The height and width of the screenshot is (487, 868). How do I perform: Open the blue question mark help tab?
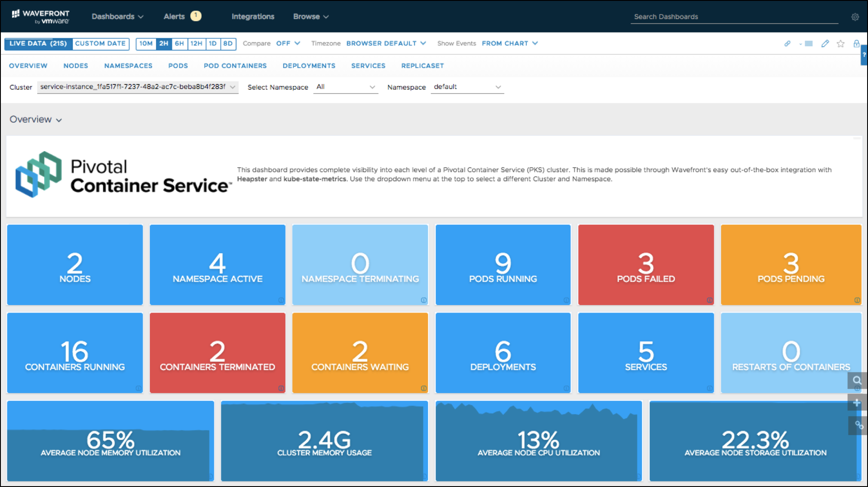(864, 55)
